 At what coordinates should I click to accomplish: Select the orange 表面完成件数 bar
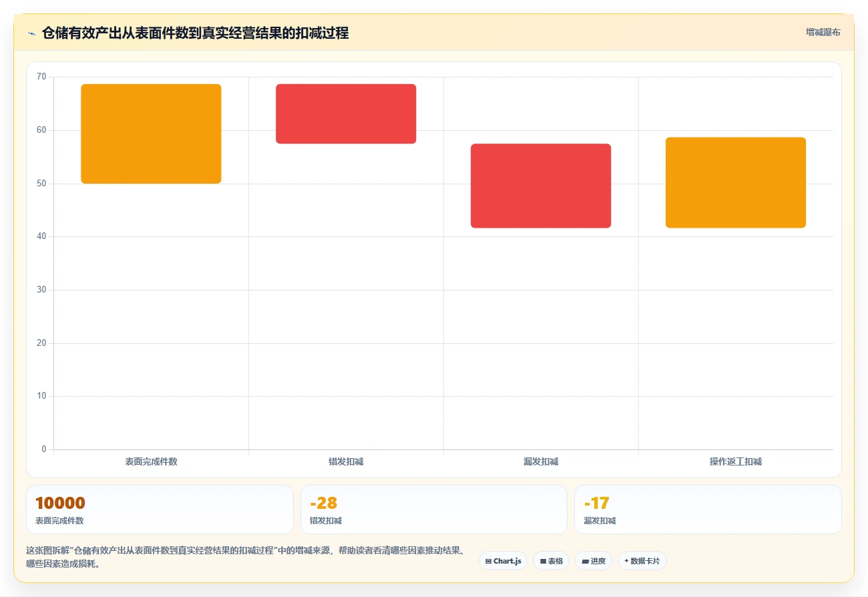[x=151, y=134]
